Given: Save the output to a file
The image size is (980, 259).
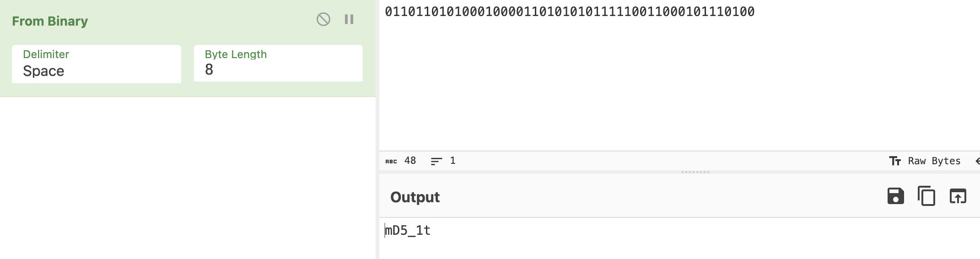Looking at the screenshot, I should click(895, 196).
